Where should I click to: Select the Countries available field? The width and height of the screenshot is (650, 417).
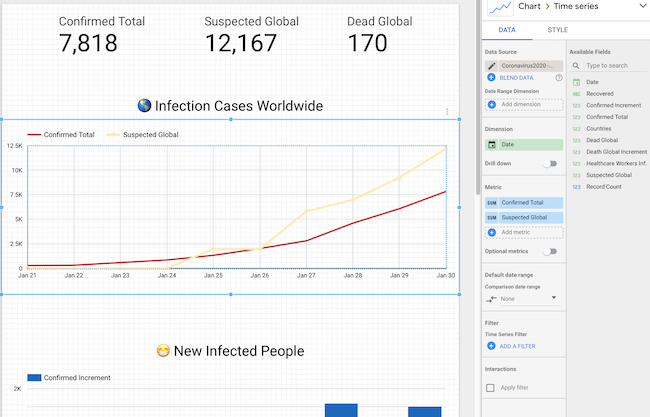[x=599, y=128]
